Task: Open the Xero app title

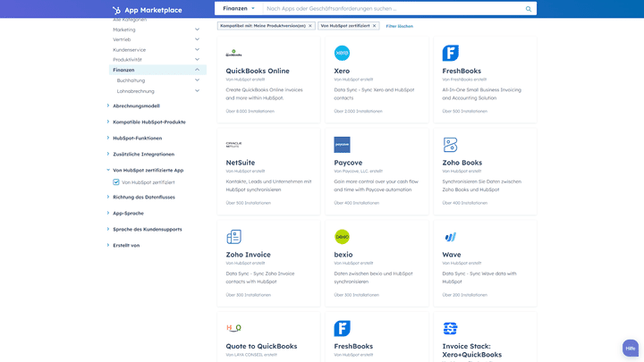Action: pos(342,71)
